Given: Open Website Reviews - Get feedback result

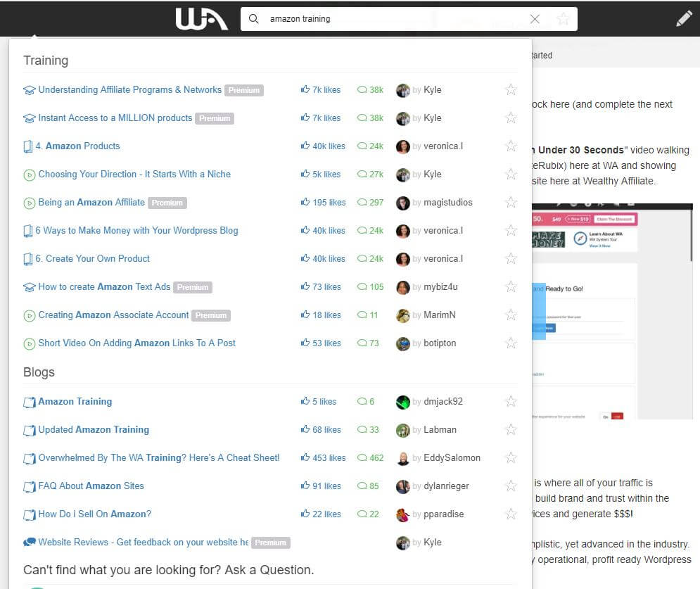Looking at the screenshot, I should click(144, 542).
